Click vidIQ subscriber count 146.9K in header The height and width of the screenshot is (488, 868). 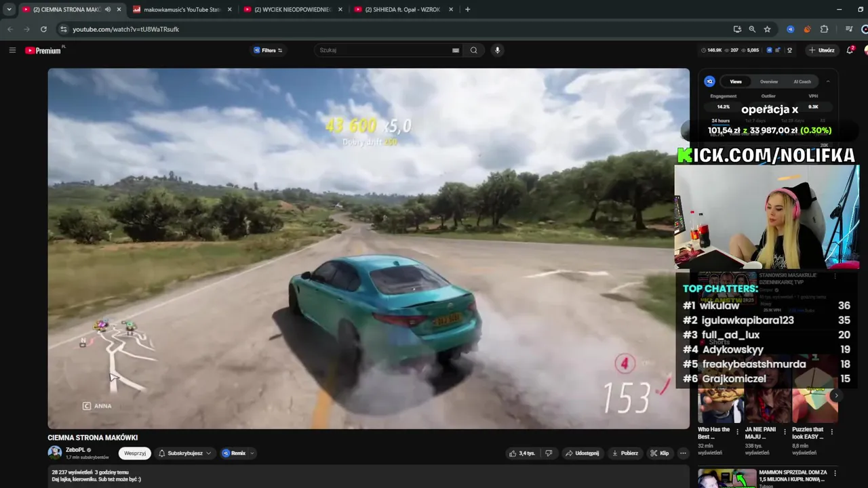point(711,50)
